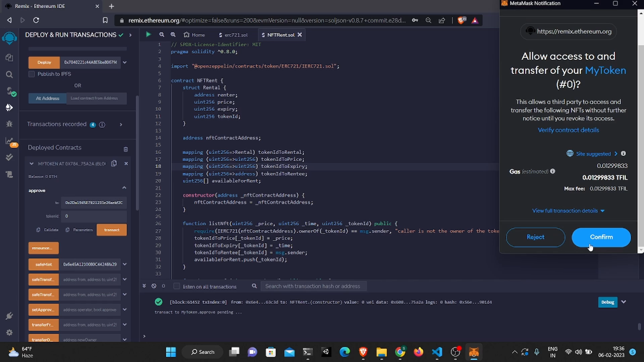Open Verify contract details link
Image resolution: width=644 pixels, height=362 pixels.
point(568,130)
